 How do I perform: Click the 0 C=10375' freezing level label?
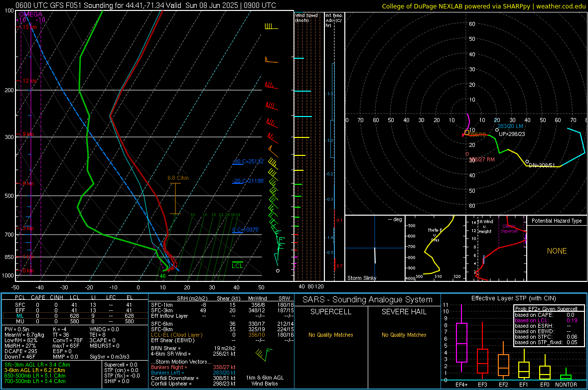tap(246, 230)
